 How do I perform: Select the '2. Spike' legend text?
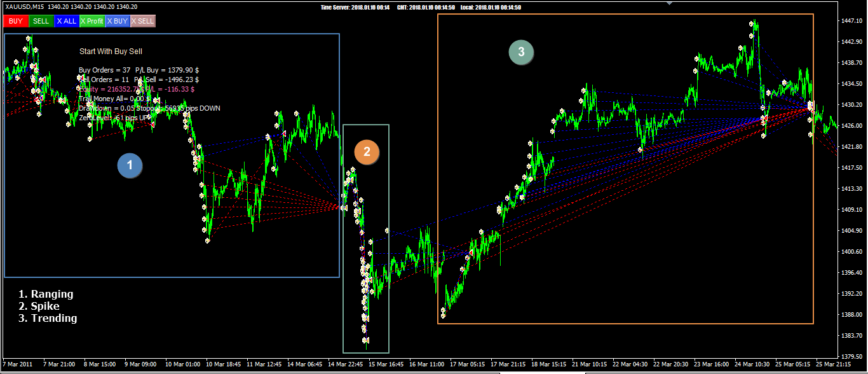39,306
